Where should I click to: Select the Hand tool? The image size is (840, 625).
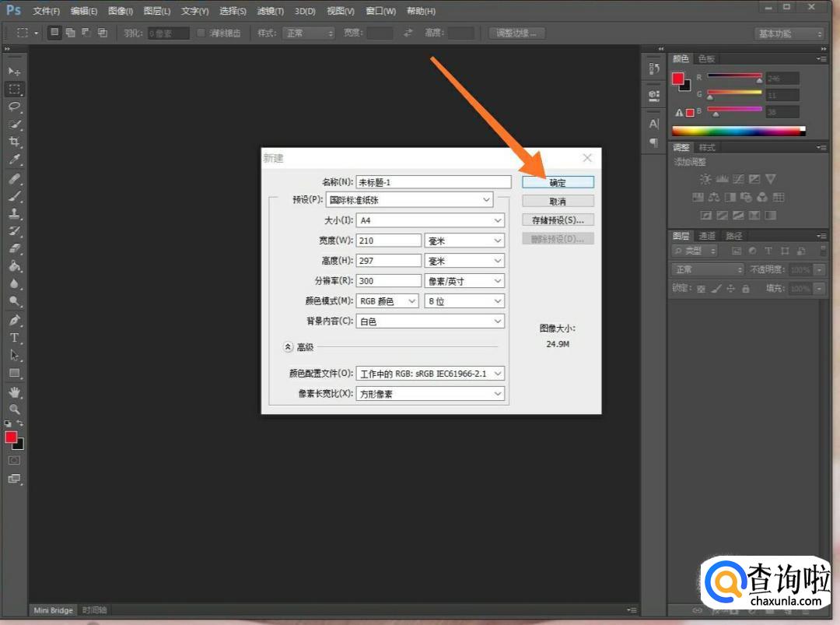[x=14, y=392]
